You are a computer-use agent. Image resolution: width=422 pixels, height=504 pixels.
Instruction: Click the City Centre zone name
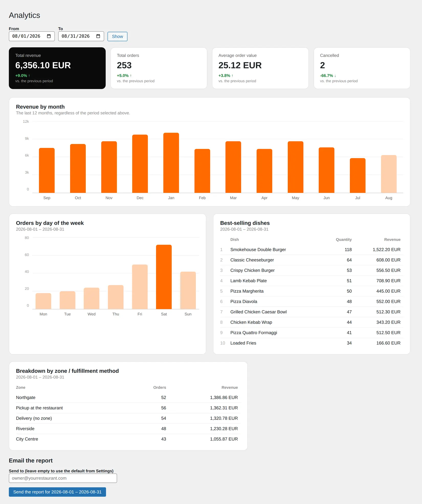[x=27, y=439]
